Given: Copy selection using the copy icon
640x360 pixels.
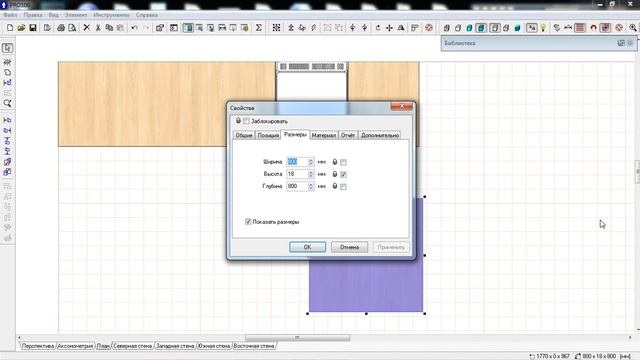Looking at the screenshot, I should 109,28.
